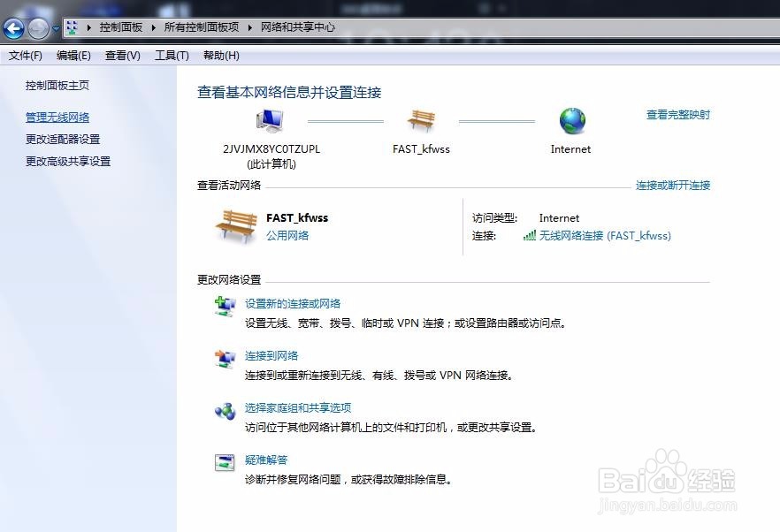The image size is (780, 532).
Task: Open the 帮助(H) menu
Action: (x=221, y=56)
